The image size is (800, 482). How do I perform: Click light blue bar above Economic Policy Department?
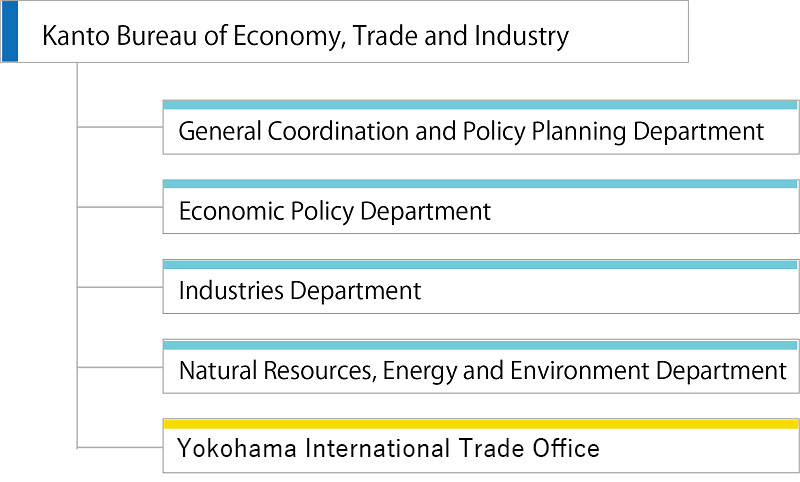click(480, 184)
